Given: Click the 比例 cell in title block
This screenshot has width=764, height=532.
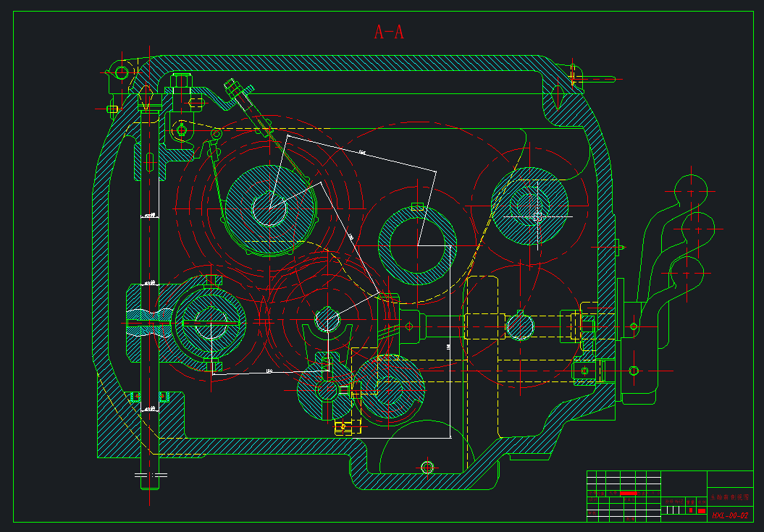Looking at the screenshot, I should [x=702, y=502].
